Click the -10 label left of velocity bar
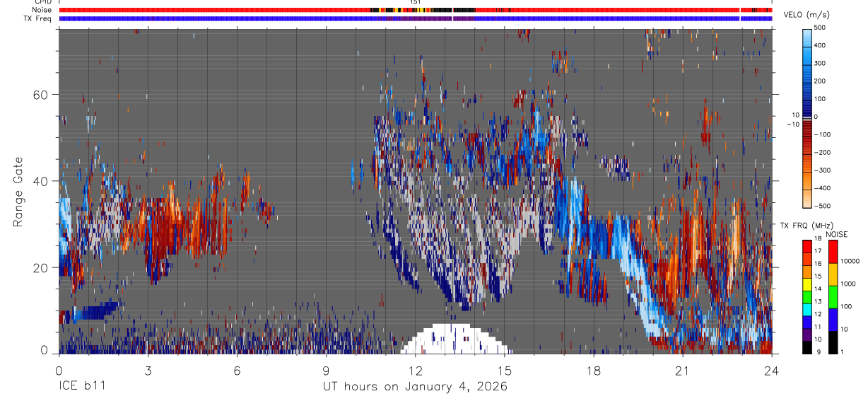Image resolution: width=868 pixels, height=401 pixels. click(794, 124)
